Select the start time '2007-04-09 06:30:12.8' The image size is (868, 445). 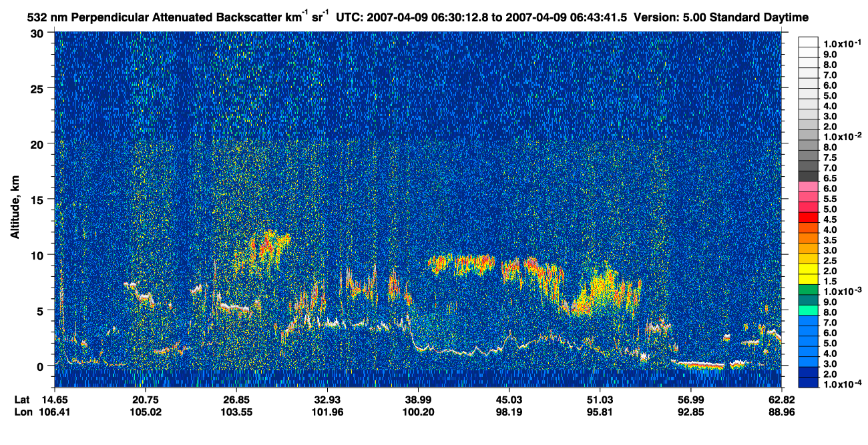[x=428, y=17]
